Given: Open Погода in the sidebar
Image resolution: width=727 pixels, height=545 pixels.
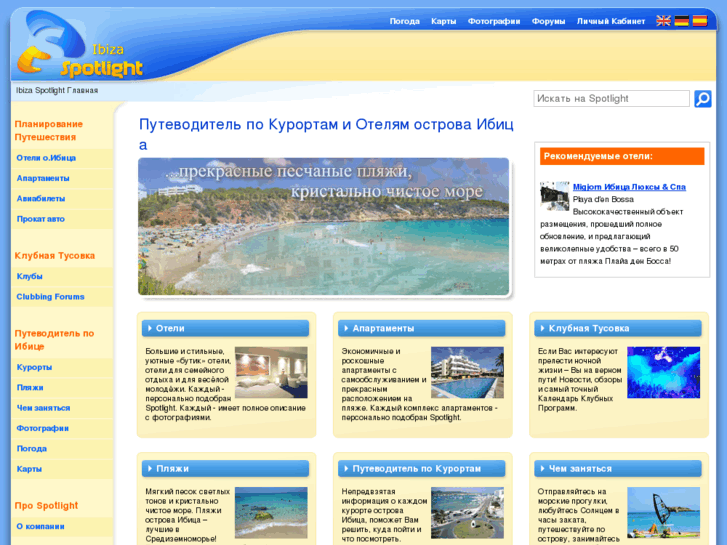Looking at the screenshot, I should (62, 449).
